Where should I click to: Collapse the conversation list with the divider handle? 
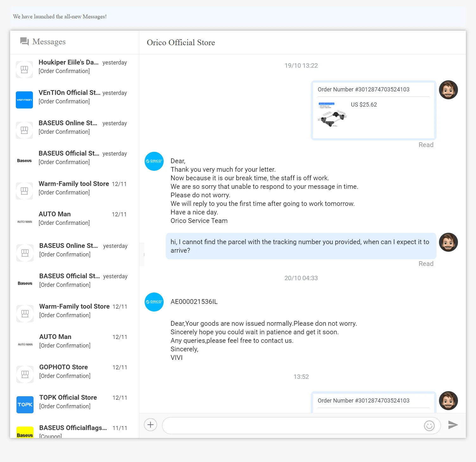(142, 255)
